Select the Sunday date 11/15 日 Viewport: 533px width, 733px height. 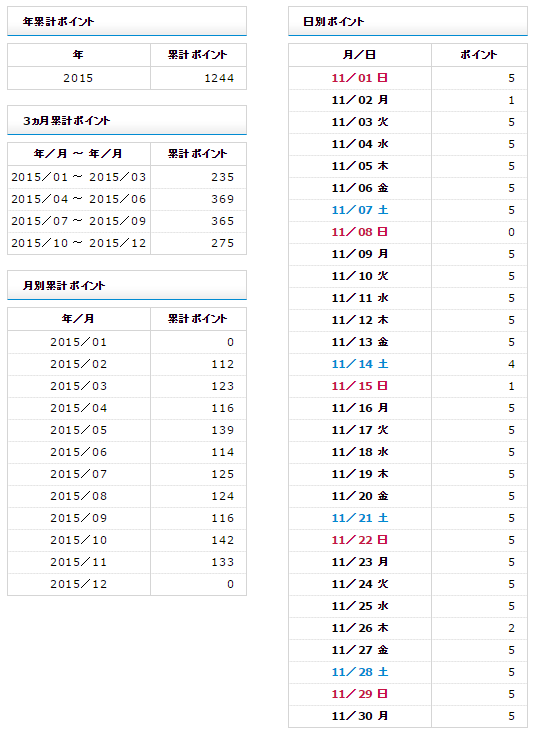[360, 386]
